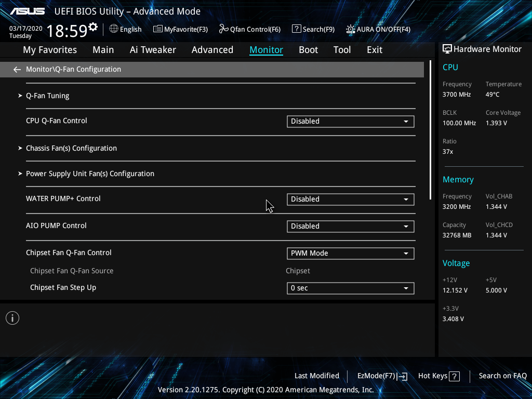
Task: Open CPU Q-Fan Control dropdown
Action: 351,122
